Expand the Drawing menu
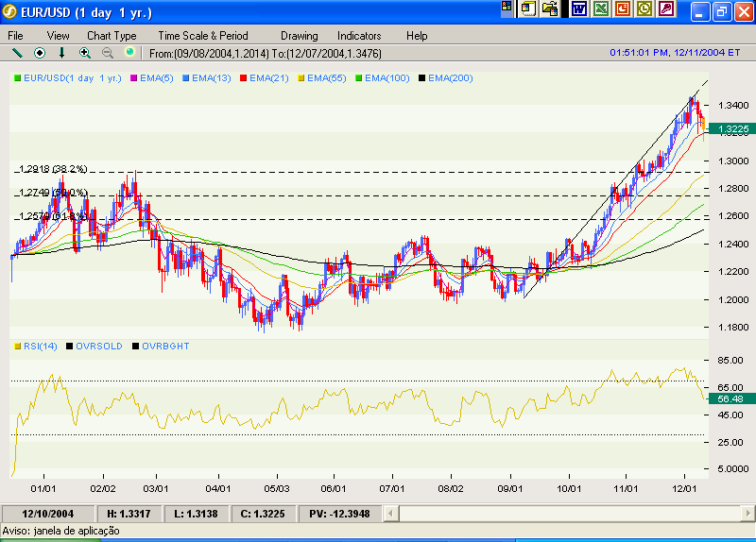Viewport: 756px width, 542px height. pos(299,35)
